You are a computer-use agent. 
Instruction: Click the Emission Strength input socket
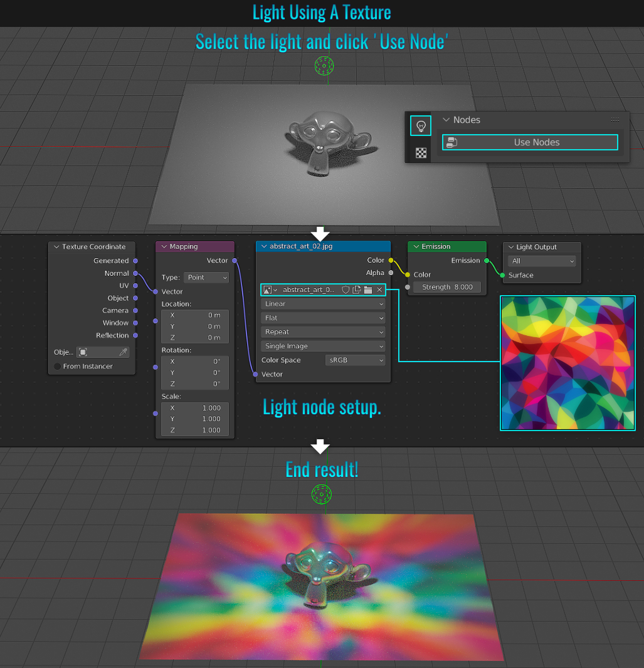click(x=408, y=287)
